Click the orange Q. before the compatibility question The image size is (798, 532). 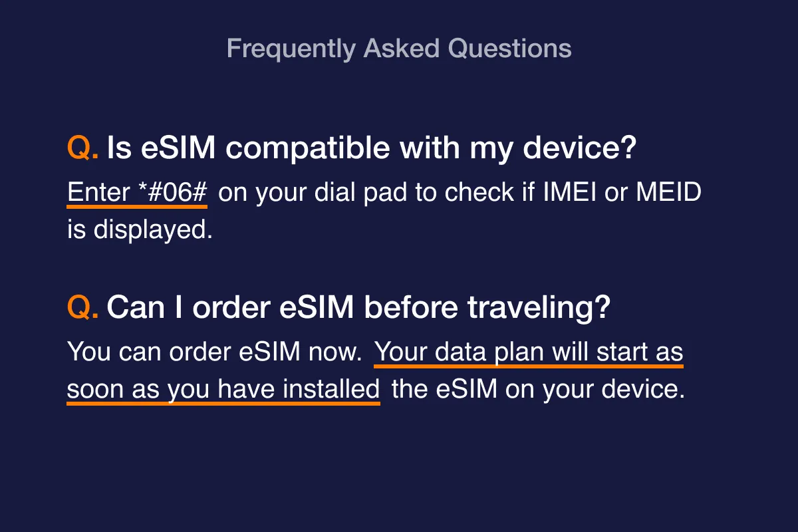coord(83,148)
